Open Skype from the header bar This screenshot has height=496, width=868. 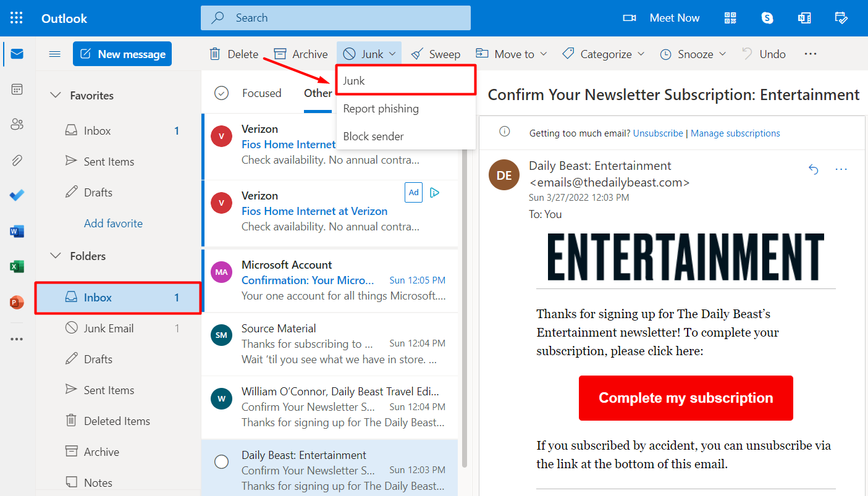pyautogui.click(x=767, y=18)
